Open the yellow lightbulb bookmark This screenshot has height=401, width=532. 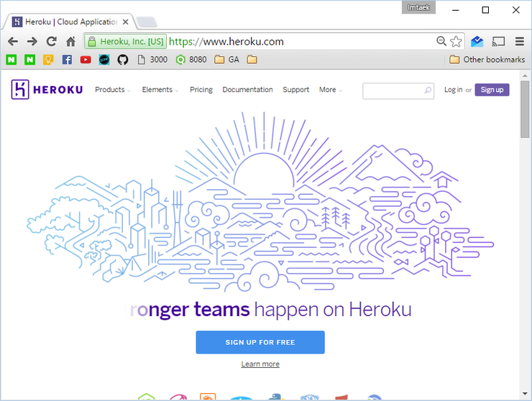pos(48,60)
